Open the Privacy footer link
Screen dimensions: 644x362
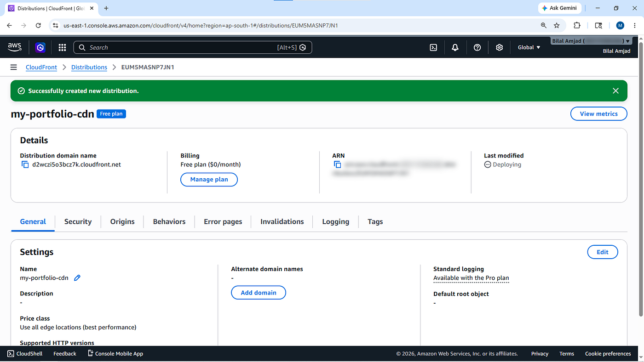click(540, 354)
